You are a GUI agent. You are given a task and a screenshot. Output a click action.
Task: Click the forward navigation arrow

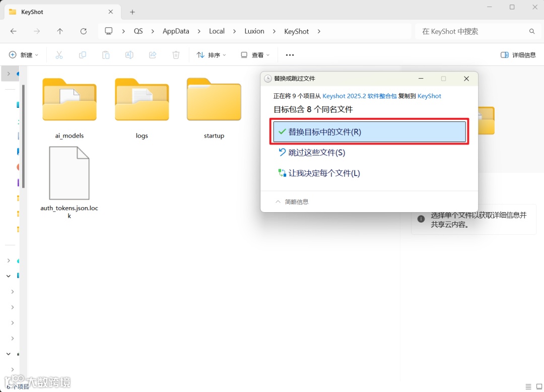coord(37,31)
